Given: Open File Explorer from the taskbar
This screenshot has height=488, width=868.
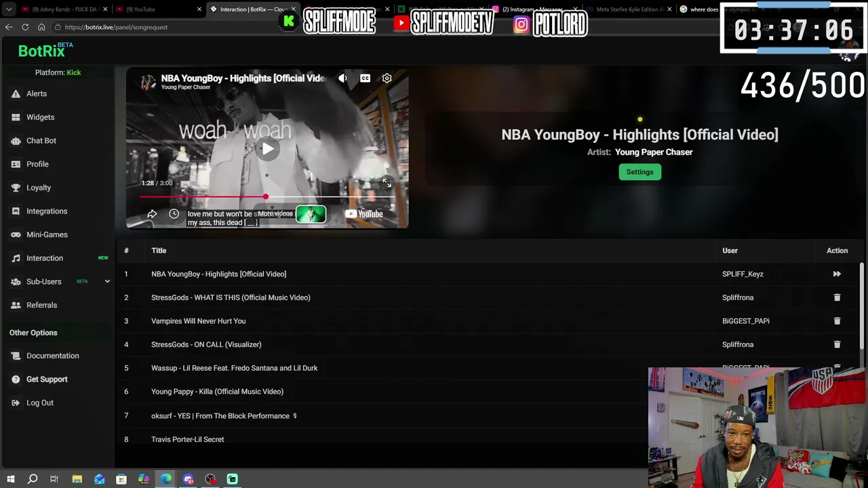Looking at the screenshot, I should (x=77, y=479).
